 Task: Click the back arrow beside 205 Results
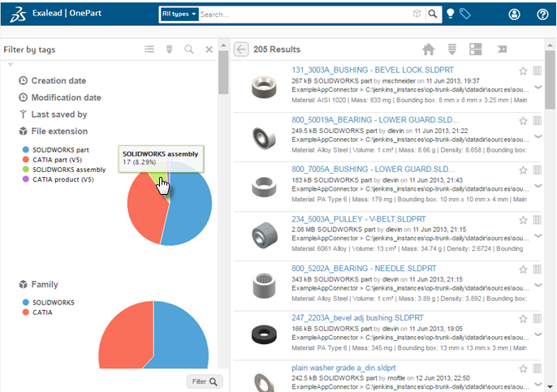[x=241, y=49]
